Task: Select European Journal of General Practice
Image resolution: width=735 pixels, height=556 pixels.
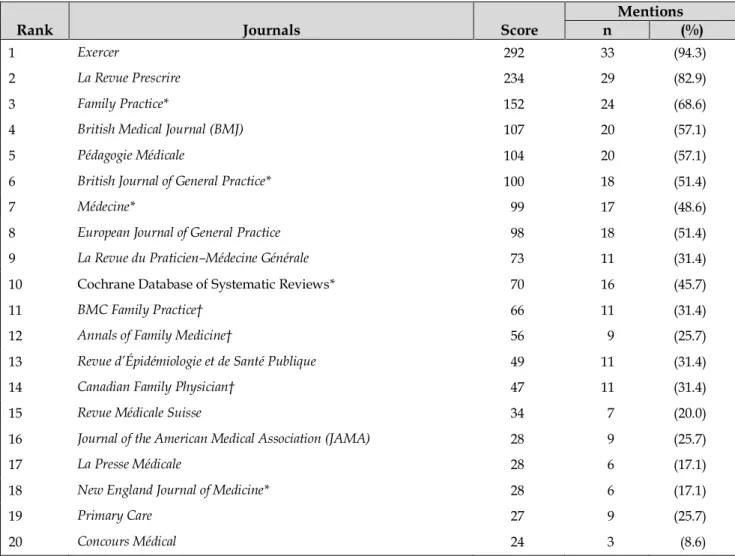Action: (179, 233)
